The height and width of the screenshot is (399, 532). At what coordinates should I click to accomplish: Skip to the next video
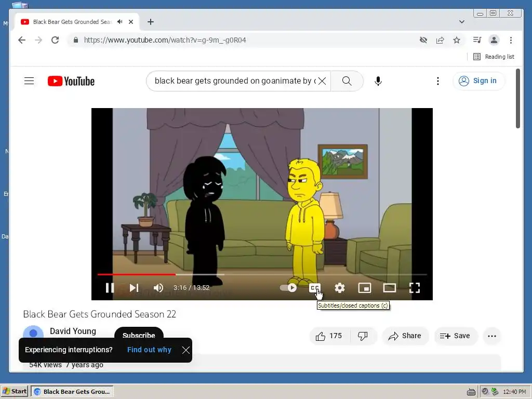click(x=134, y=288)
